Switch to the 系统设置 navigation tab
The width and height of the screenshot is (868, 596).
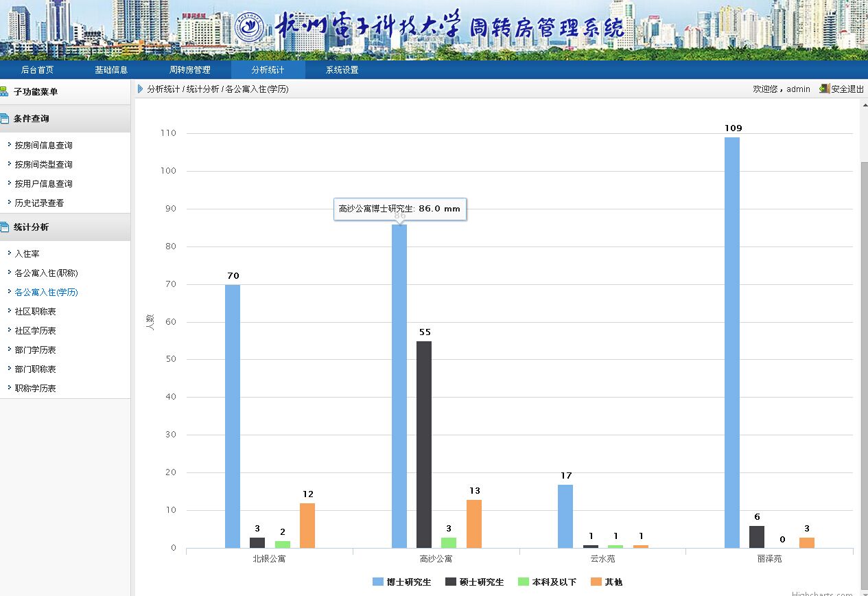pos(342,70)
